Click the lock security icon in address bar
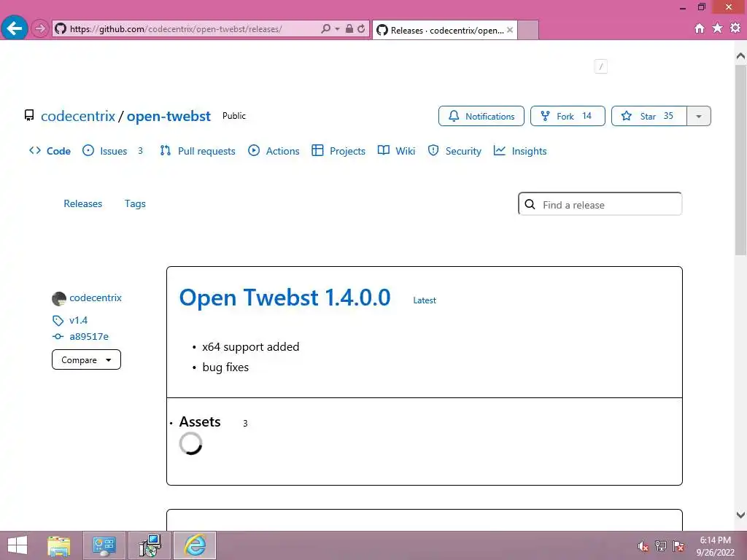The image size is (747, 560). [349, 28]
